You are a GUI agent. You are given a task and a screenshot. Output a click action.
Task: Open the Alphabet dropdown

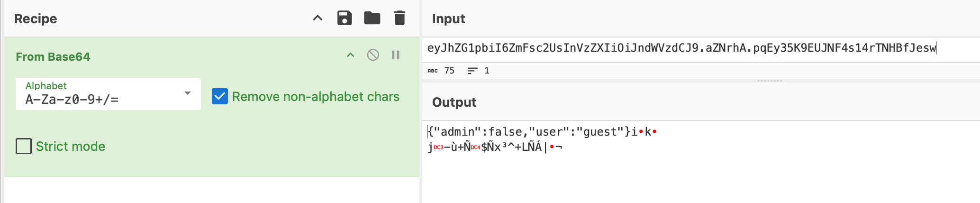click(x=108, y=94)
